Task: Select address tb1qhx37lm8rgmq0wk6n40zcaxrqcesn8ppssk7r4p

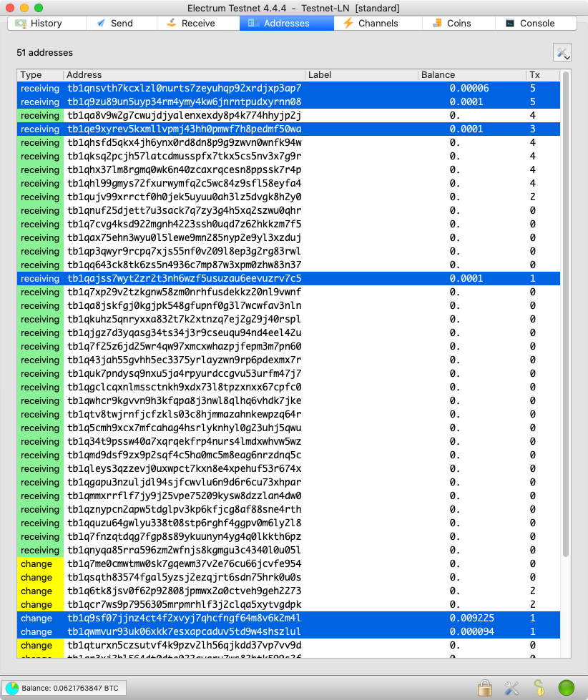Action: tap(288, 169)
